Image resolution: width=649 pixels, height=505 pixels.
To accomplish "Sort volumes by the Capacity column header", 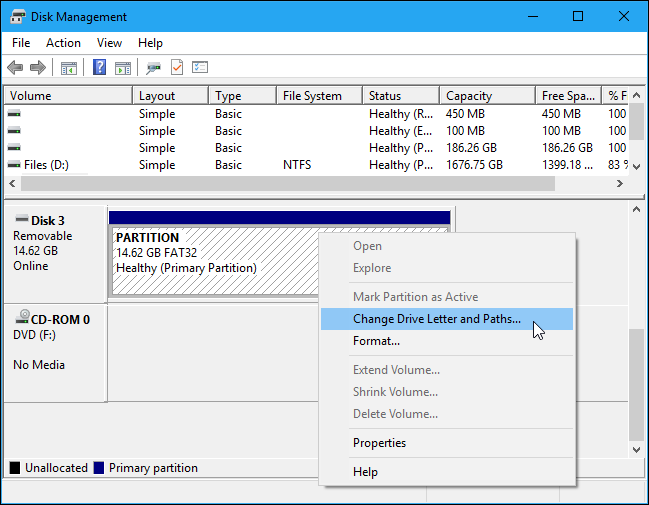I will click(x=469, y=96).
